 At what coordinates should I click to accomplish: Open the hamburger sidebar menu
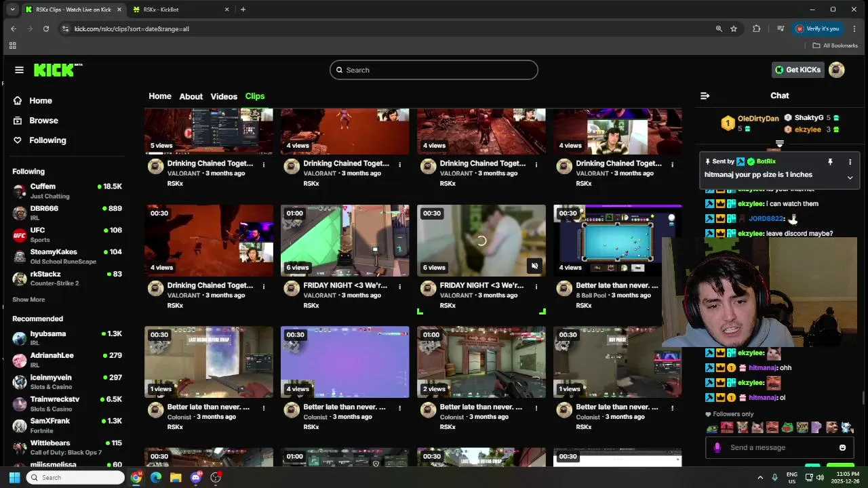(x=19, y=70)
